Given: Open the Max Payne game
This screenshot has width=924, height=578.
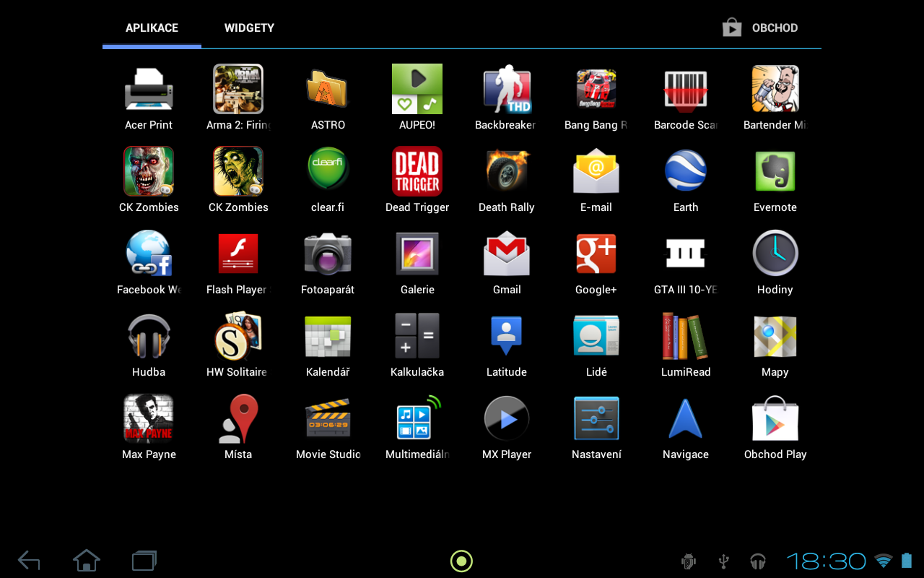Looking at the screenshot, I should (x=149, y=418).
